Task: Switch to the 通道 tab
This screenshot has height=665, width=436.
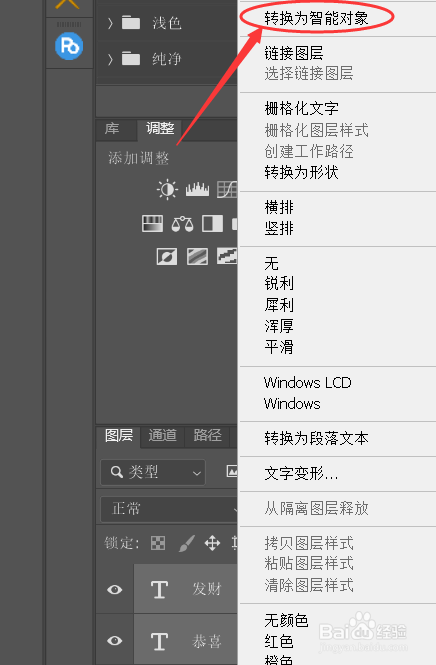Action: (x=162, y=436)
